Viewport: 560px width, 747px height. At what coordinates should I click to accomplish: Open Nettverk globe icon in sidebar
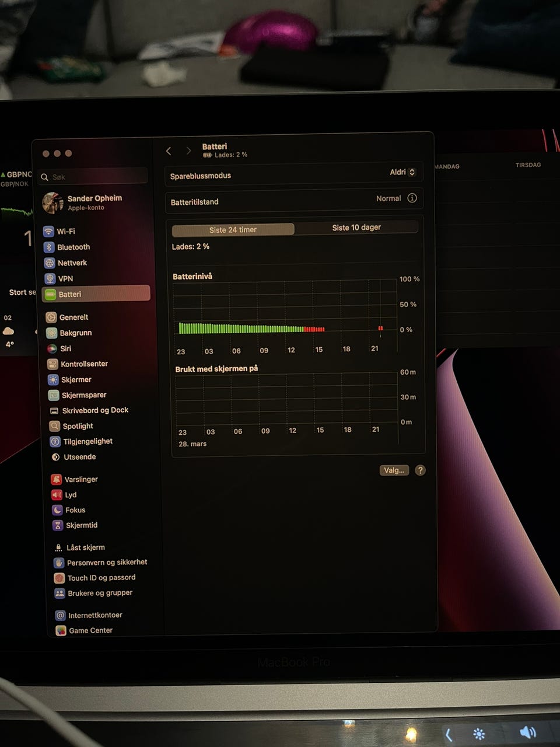(x=50, y=263)
